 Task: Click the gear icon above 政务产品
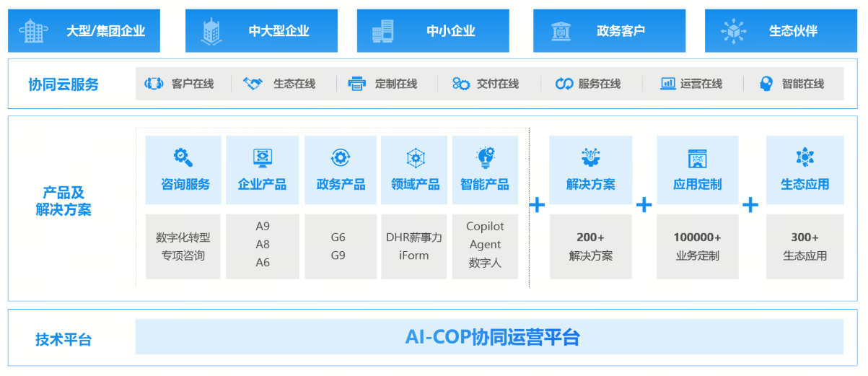340,157
